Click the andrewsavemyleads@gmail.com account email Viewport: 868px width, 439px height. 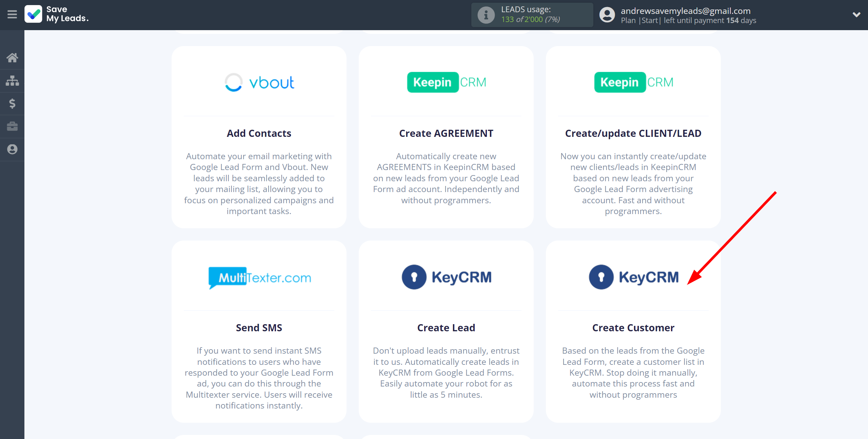[686, 11]
